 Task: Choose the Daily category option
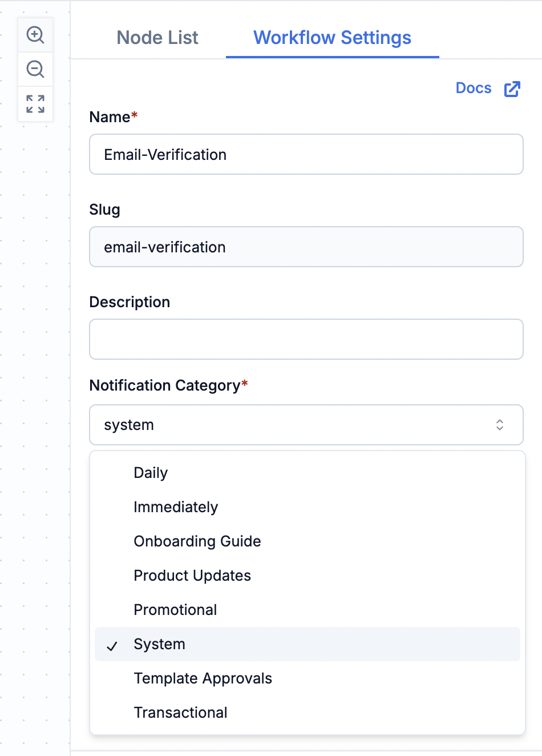[x=151, y=473]
